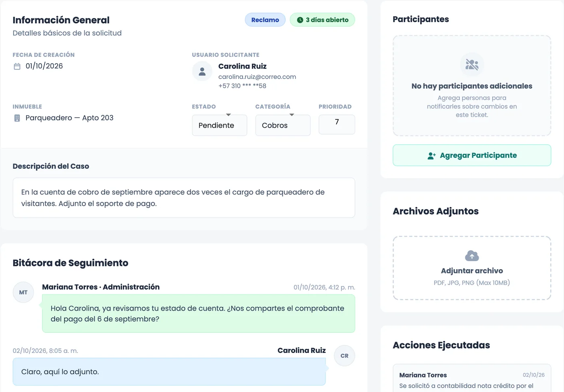Click the Información General heading
564x392 pixels.
(61, 20)
